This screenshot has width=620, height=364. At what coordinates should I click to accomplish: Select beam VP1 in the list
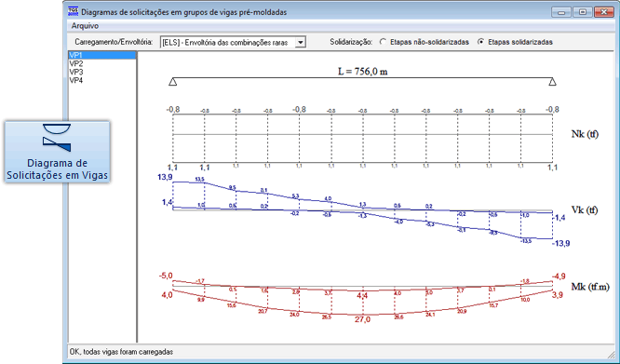click(102, 55)
